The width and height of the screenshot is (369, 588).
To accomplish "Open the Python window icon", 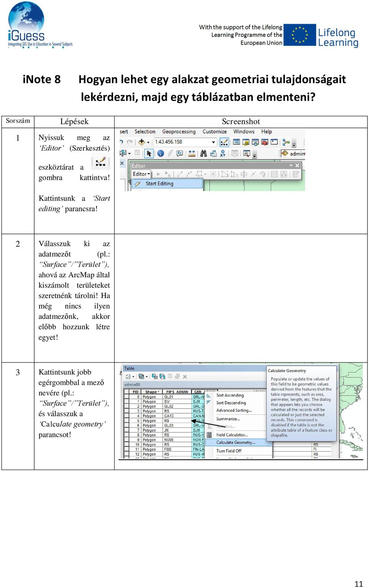I will (274, 142).
